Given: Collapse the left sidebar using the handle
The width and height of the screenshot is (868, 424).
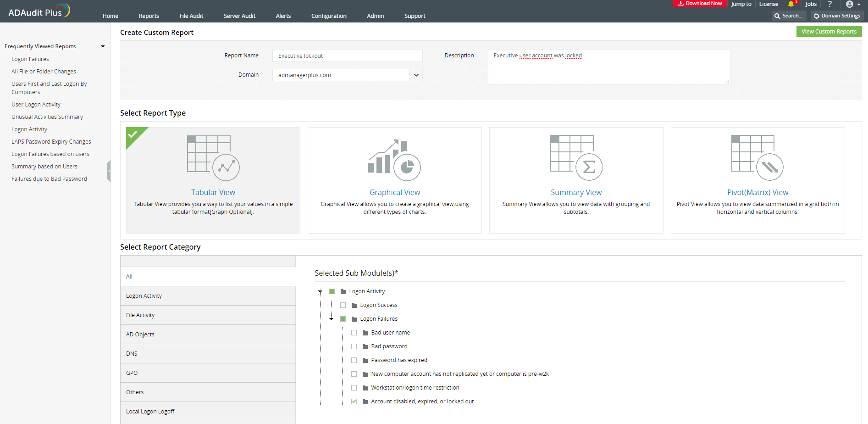Looking at the screenshot, I should (109, 171).
